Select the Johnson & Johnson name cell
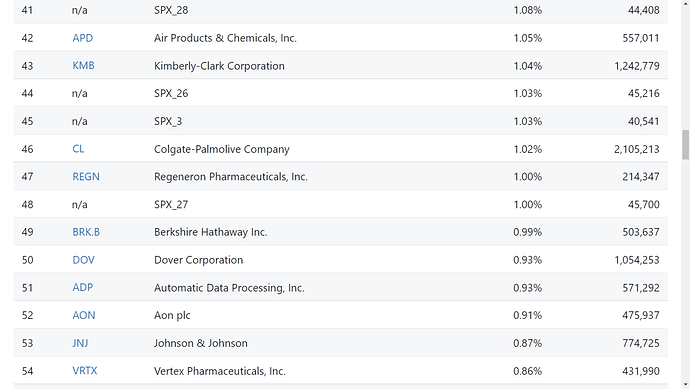 pos(201,343)
